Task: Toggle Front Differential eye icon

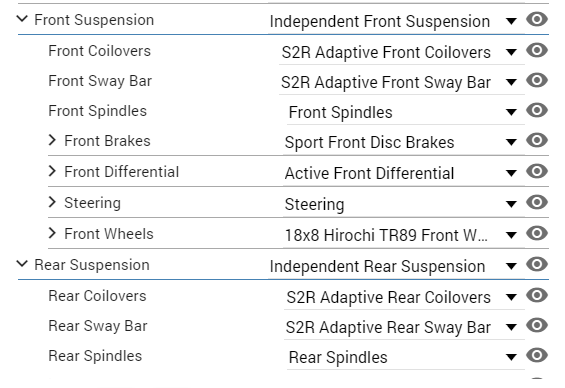Action: pos(537,171)
